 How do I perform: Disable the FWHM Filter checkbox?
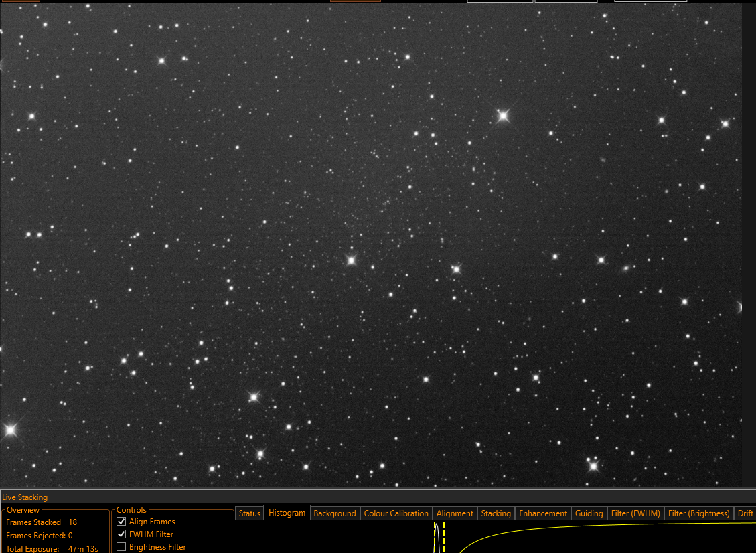point(121,534)
